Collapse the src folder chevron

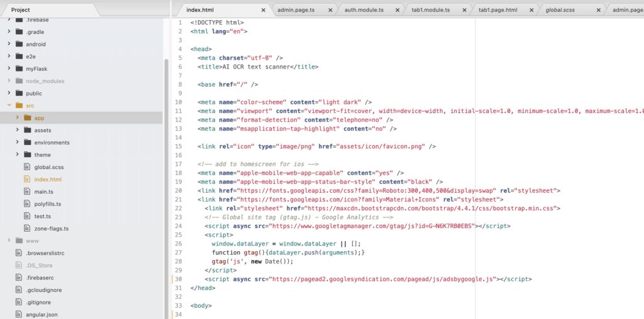pos(9,105)
